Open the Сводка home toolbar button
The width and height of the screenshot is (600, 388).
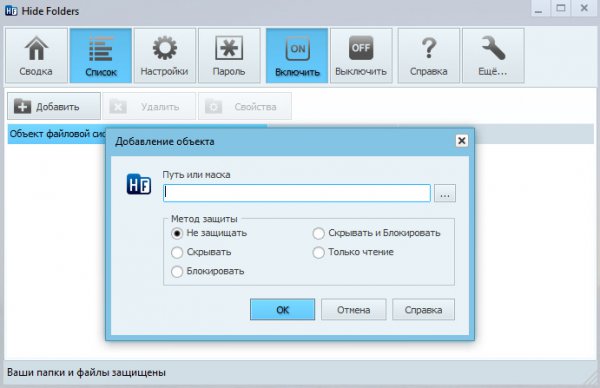36,55
